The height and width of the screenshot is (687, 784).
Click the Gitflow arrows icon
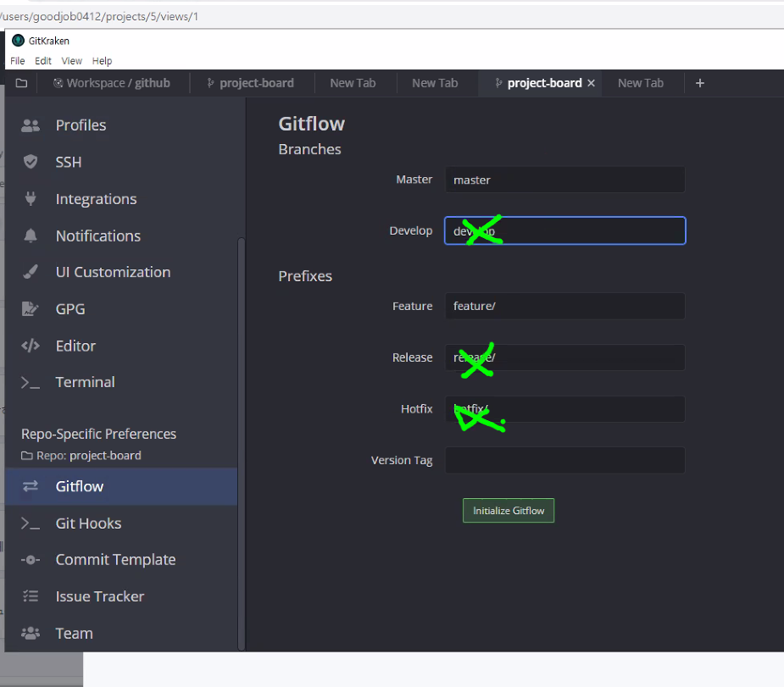(31, 486)
